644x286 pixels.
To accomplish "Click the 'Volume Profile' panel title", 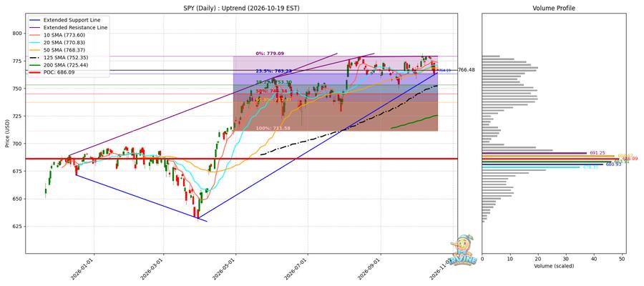I will (x=554, y=8).
